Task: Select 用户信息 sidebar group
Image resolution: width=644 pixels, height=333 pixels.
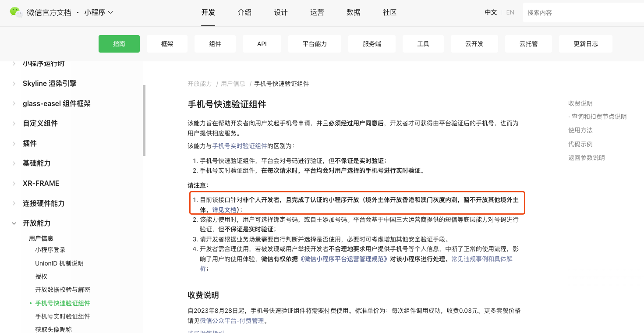Action: pyautogui.click(x=41, y=238)
